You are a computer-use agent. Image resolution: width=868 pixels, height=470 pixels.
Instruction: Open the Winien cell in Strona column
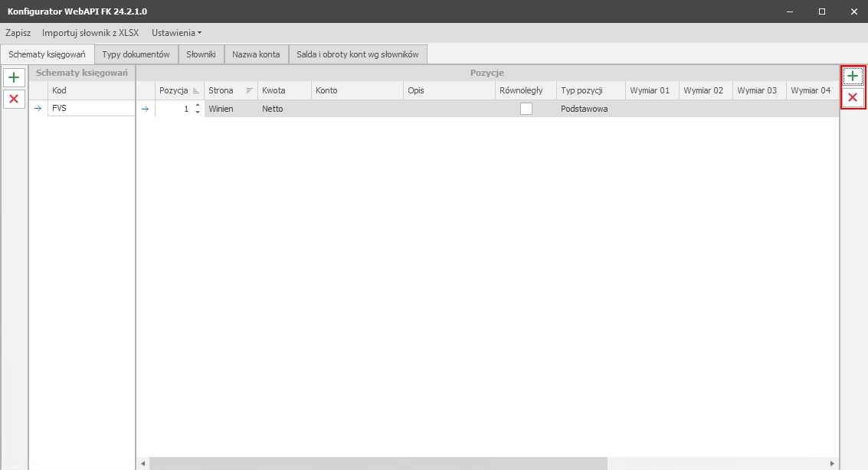tap(230, 109)
